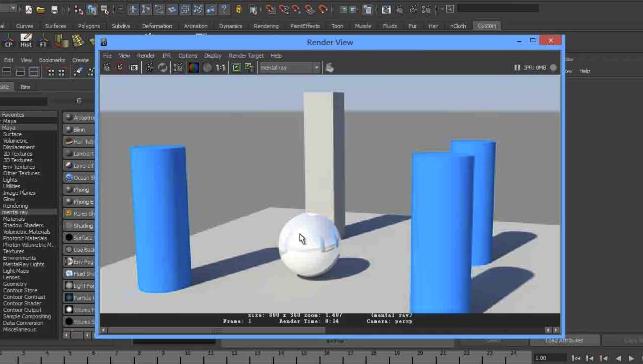Switch to the Surfaces shelf tab
The image size is (643, 364).
coord(56,26)
